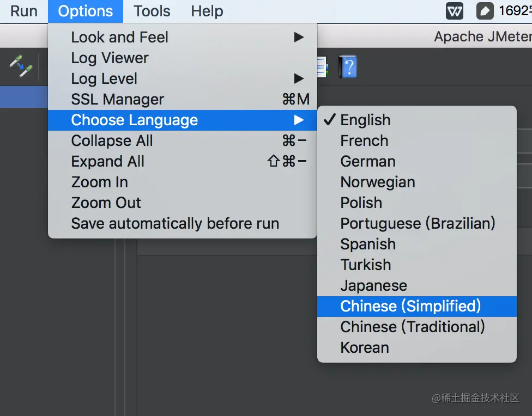Open the Run menu
Image resolution: width=532 pixels, height=416 pixels.
[x=24, y=11]
